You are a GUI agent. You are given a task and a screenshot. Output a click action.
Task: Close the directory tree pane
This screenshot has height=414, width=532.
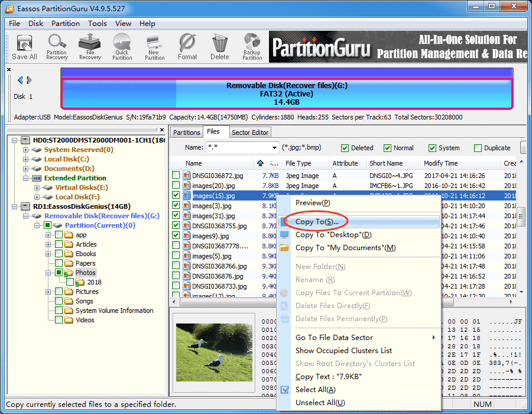tap(162, 130)
